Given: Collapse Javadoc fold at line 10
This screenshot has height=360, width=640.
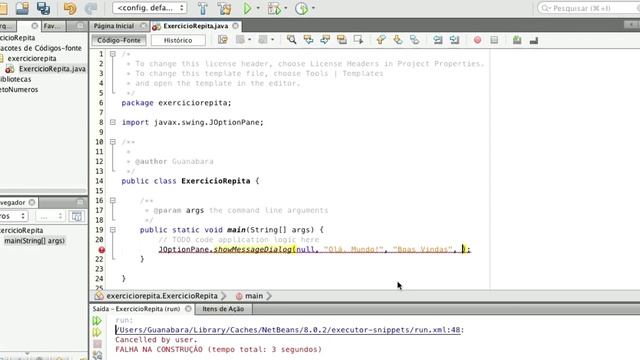Looking at the screenshot, I should coord(113,142).
